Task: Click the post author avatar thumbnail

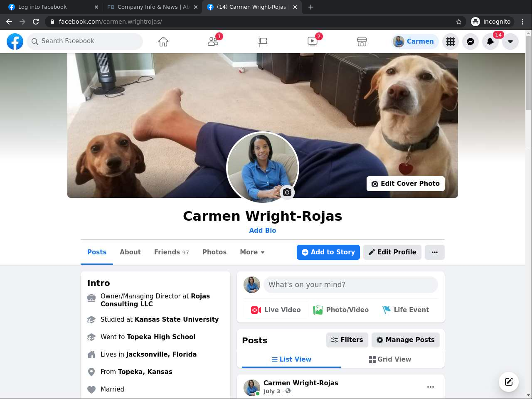Action: pyautogui.click(x=252, y=387)
